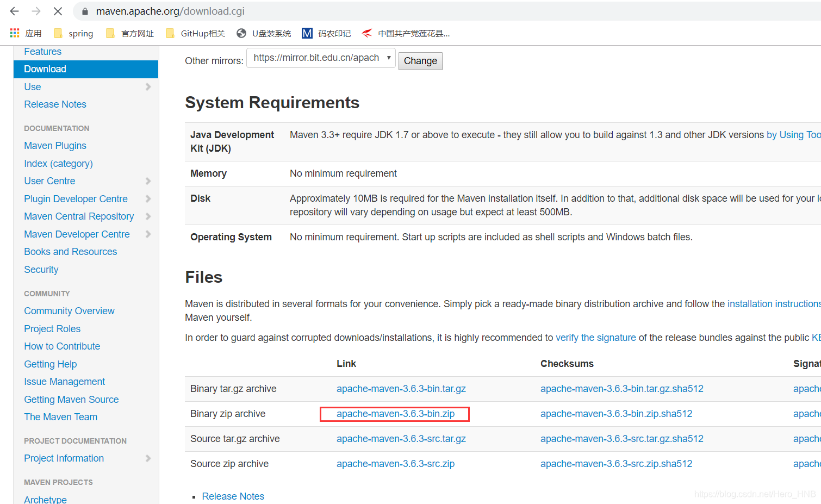Open the spring bookmark folder
Viewport: 821px width, 504px height.
pyautogui.click(x=73, y=34)
